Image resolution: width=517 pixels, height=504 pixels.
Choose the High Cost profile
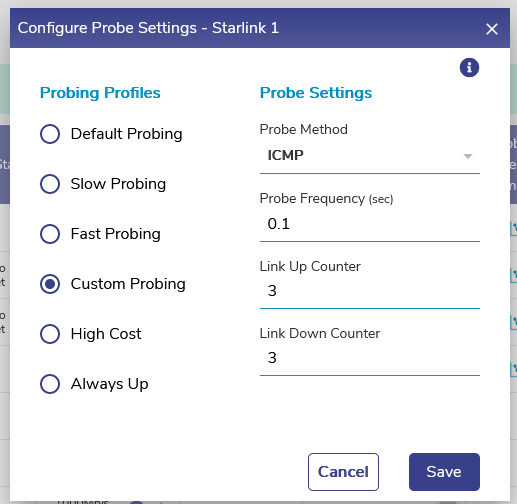point(50,334)
